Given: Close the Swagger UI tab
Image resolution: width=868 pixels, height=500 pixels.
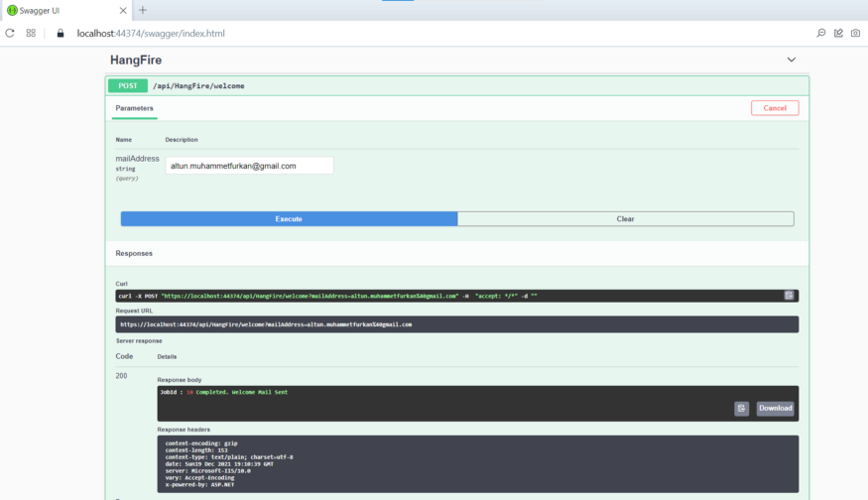Looking at the screenshot, I should pyautogui.click(x=123, y=11).
